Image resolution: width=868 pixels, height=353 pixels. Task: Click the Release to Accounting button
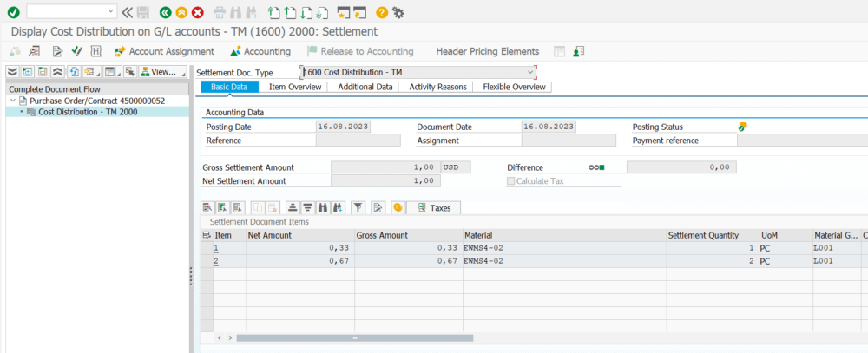tap(360, 51)
